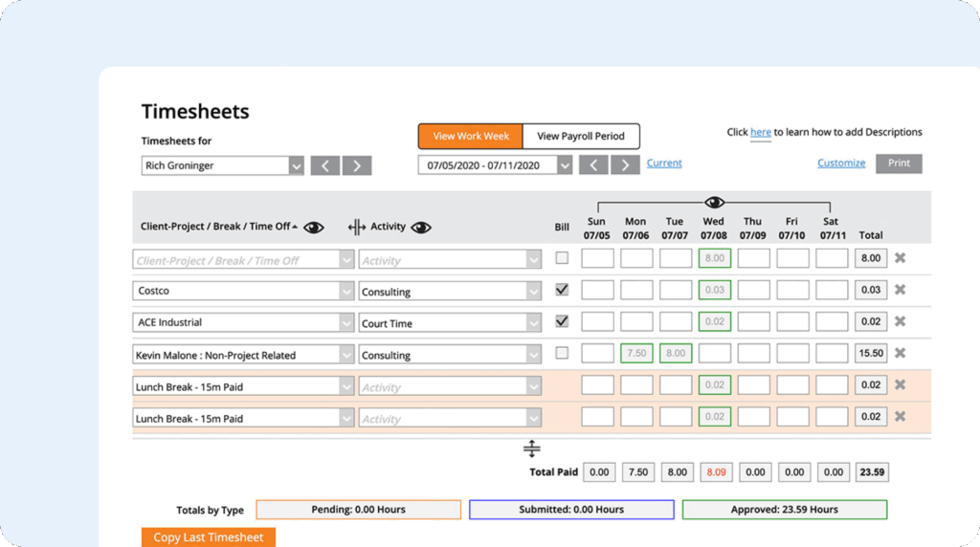Toggle eye icon beside Client-Project column header
The width and height of the screenshot is (980, 547).
coord(314,227)
